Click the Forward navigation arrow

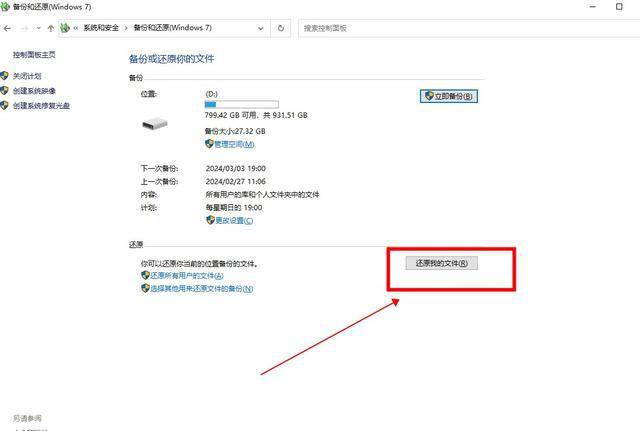(24, 28)
